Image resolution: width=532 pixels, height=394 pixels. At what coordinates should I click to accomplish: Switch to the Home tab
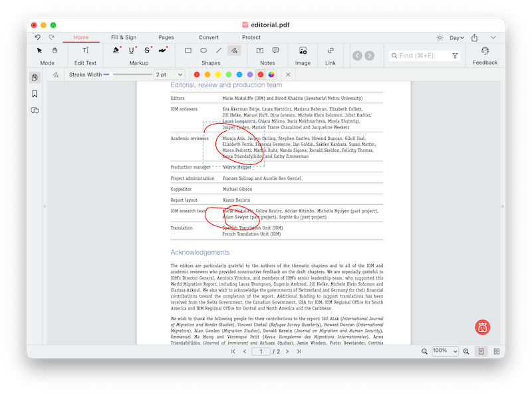tap(81, 37)
